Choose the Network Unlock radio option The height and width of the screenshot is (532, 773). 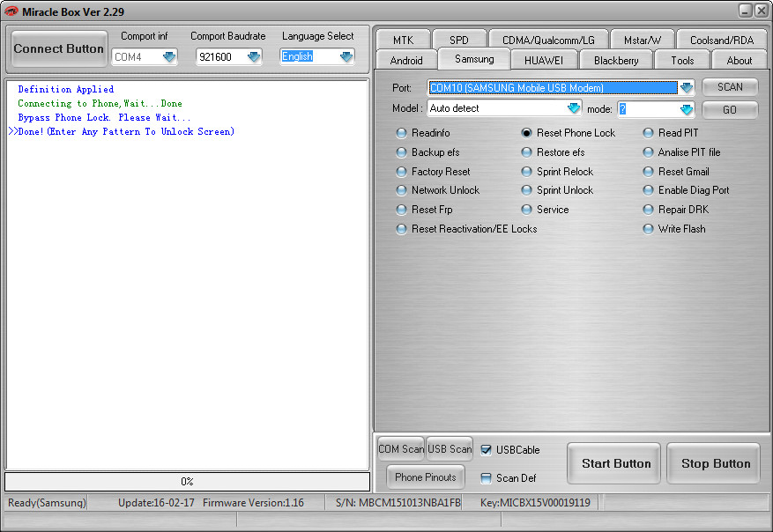tap(401, 190)
